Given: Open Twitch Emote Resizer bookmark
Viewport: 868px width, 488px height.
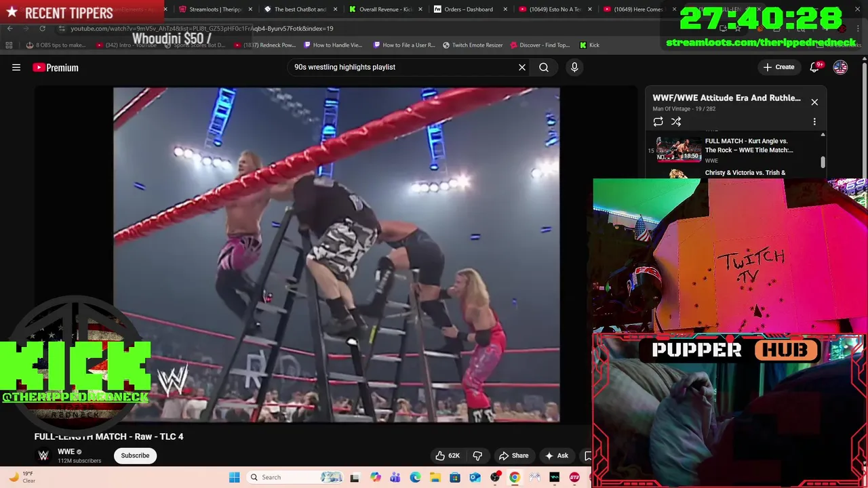Looking at the screenshot, I should [473, 45].
